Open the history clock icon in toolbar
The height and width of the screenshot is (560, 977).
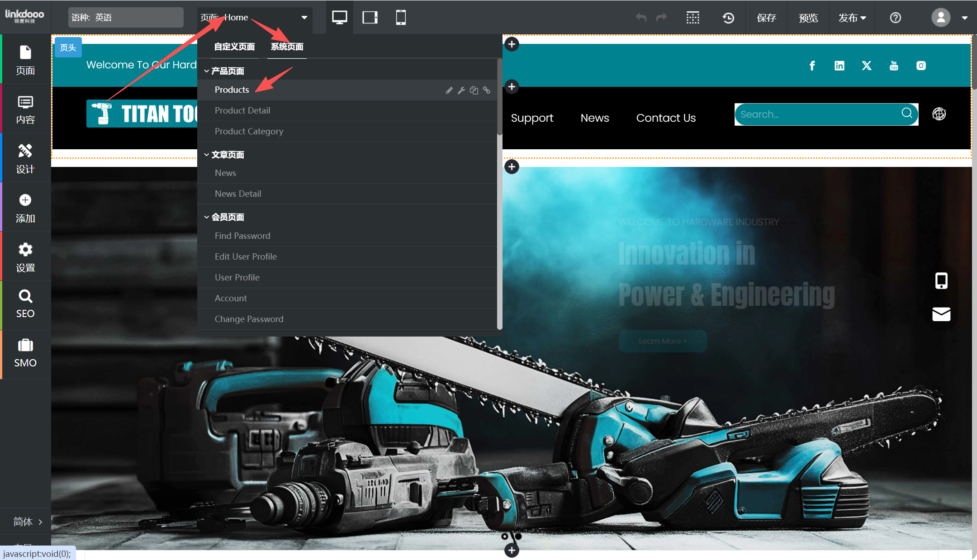[x=728, y=18]
